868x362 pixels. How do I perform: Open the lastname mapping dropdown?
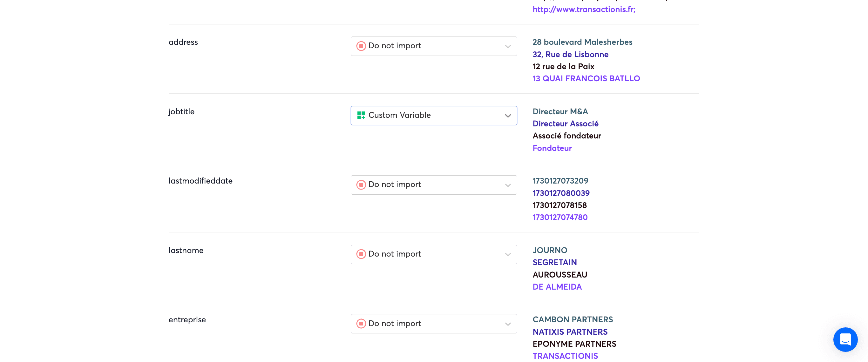coord(434,254)
